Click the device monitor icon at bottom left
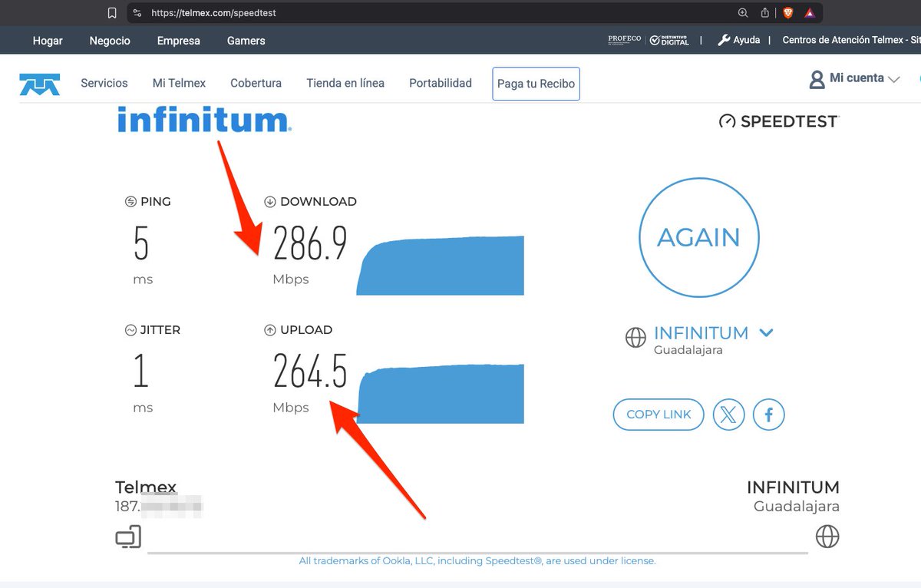The height and width of the screenshot is (588, 921). coord(128,537)
